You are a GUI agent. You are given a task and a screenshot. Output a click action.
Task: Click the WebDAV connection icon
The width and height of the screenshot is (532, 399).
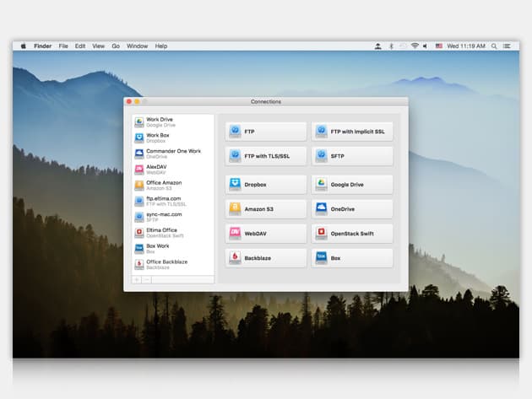point(236,233)
